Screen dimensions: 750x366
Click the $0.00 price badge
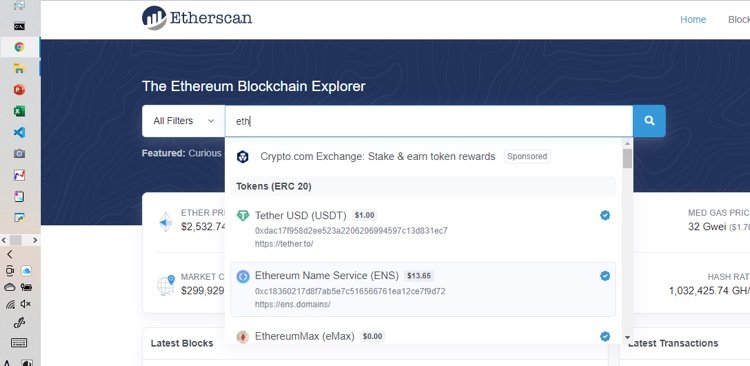pyautogui.click(x=372, y=336)
